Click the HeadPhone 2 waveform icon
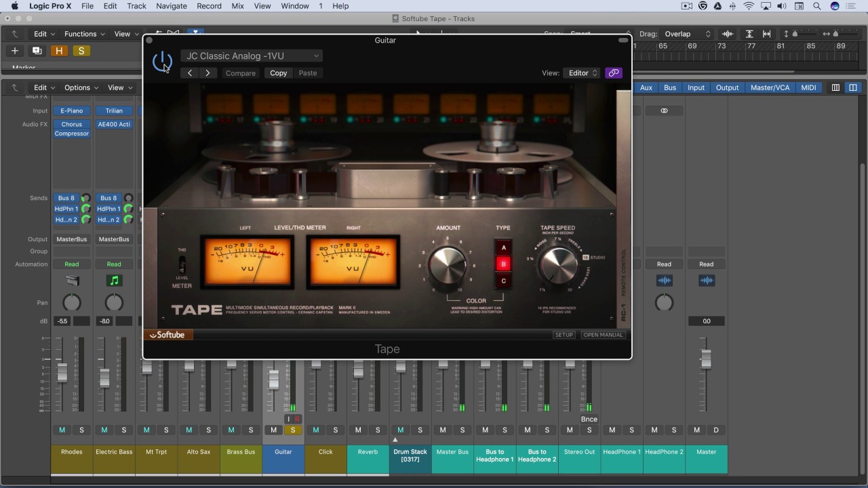This screenshot has width=868, height=488. pos(664,280)
